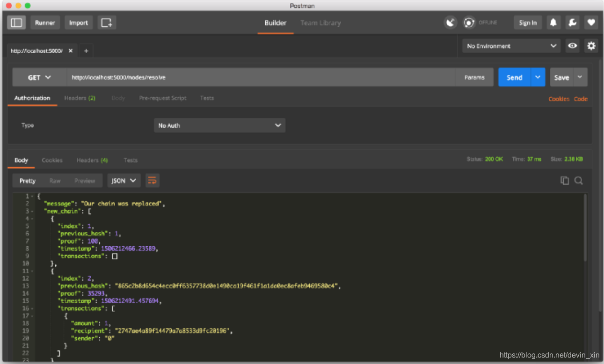Click the Save button
The width and height of the screenshot is (604, 364).
point(561,78)
